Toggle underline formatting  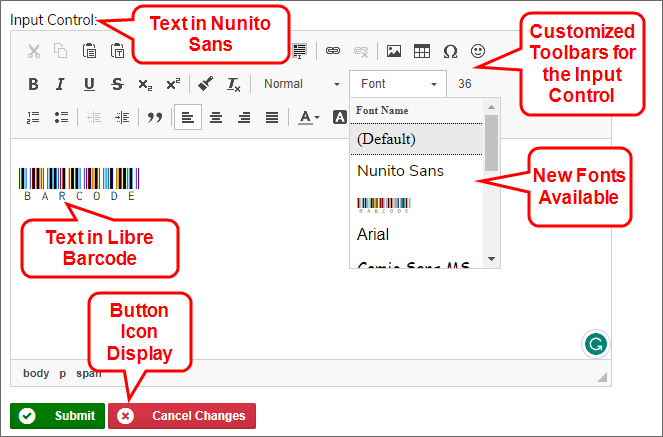click(89, 84)
